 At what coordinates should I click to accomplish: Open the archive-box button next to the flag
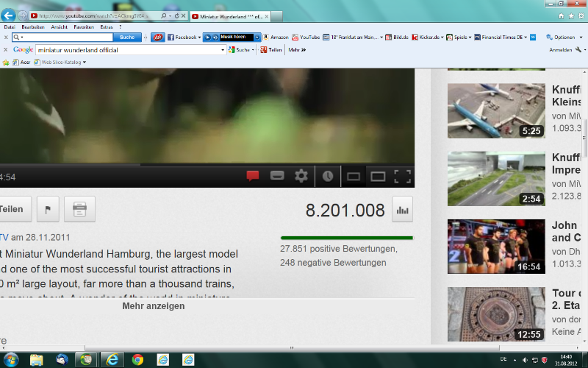click(x=79, y=210)
